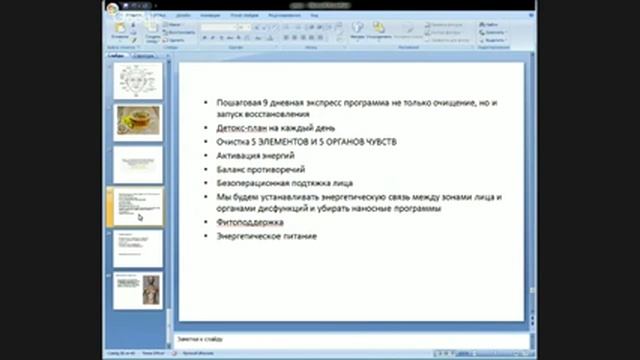
Task: Open the Slide Show (Показ слайдов) tab
Action: 244,15
